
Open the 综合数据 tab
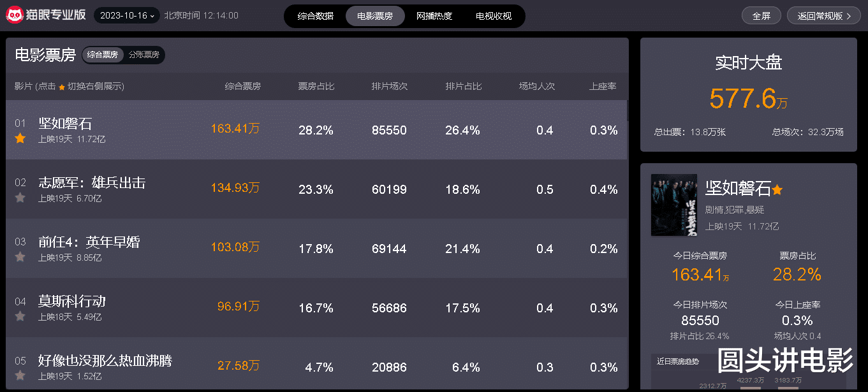click(x=315, y=16)
